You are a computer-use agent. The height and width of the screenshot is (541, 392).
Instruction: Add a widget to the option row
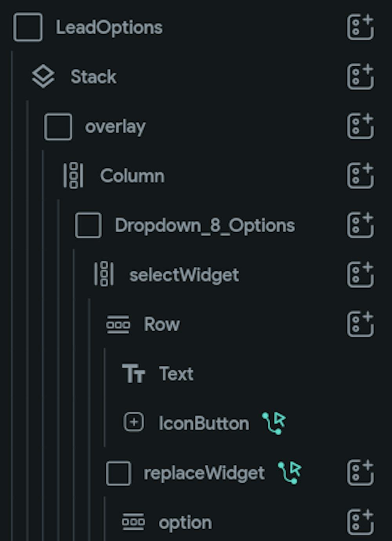tap(360, 522)
